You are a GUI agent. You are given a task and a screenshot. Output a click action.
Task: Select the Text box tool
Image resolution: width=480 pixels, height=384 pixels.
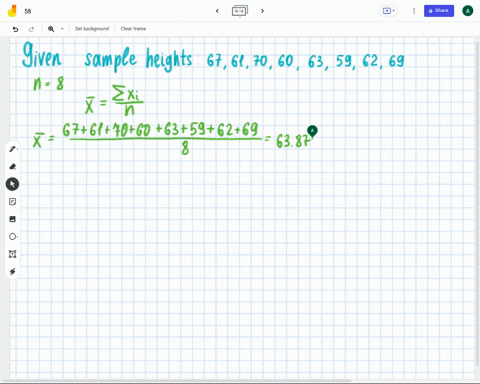(x=13, y=254)
